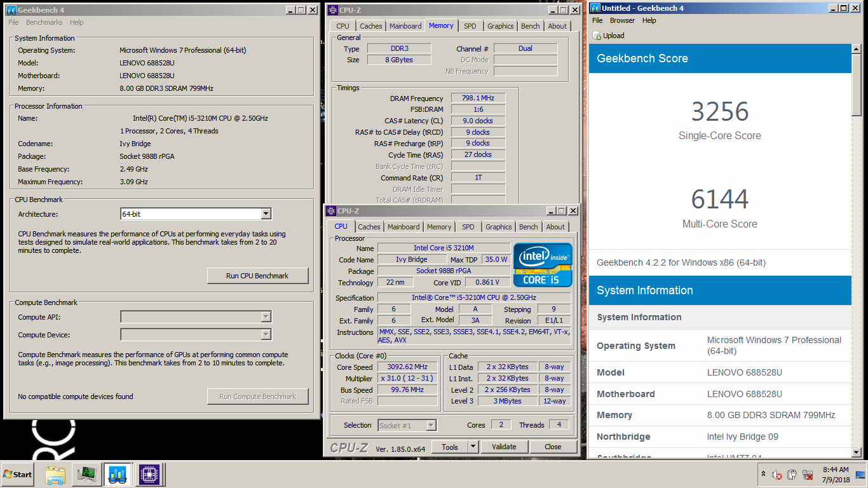868x488 pixels.
Task: Switch to Geekbench via its taskbar icon
Action: [x=117, y=474]
